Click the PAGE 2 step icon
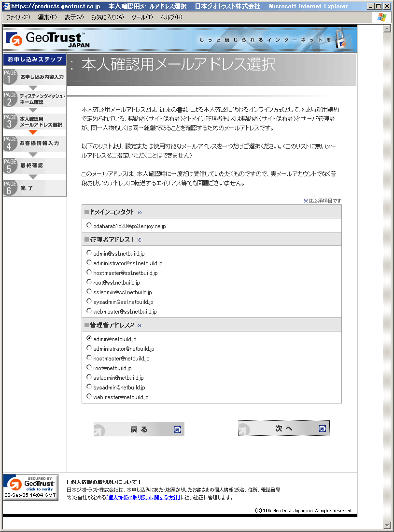 point(10,99)
